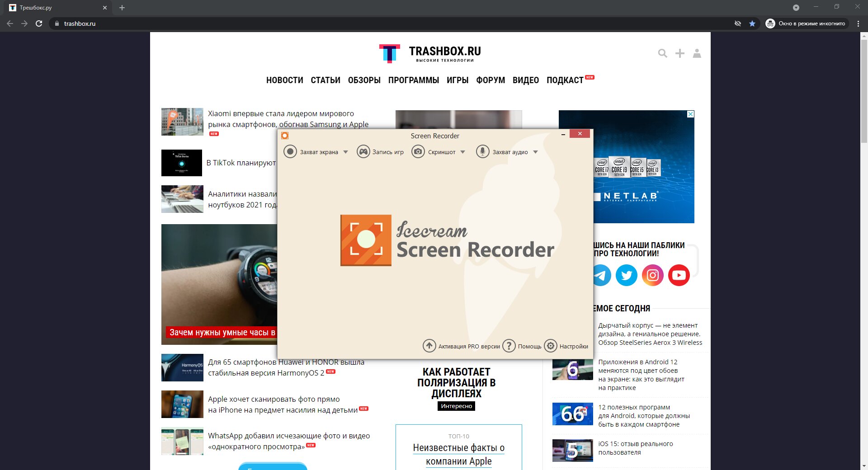Open КАК РАБОТАЕТ ПОЛЯРИЗАЦИЯ В ДИСПЛЕЯХ article

pos(456,383)
